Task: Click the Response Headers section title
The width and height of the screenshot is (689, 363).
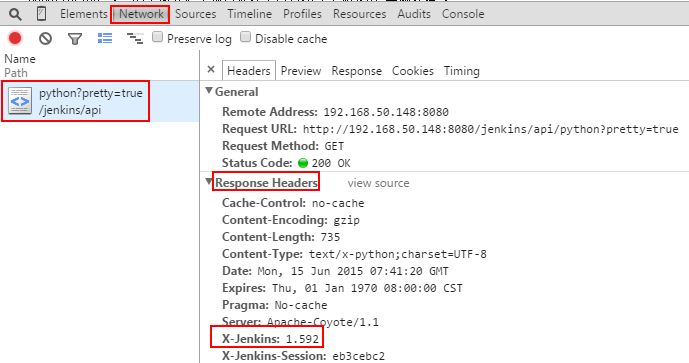Action: 266,182
